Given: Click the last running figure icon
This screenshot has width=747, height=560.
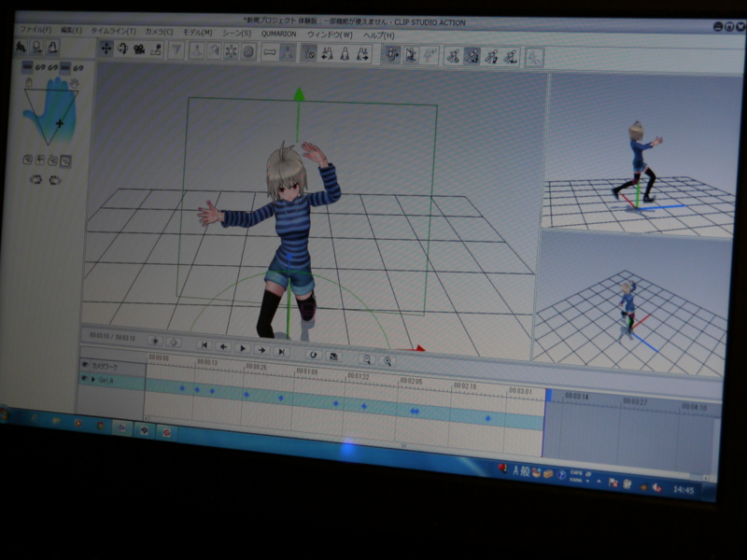Looking at the screenshot, I should click(510, 58).
